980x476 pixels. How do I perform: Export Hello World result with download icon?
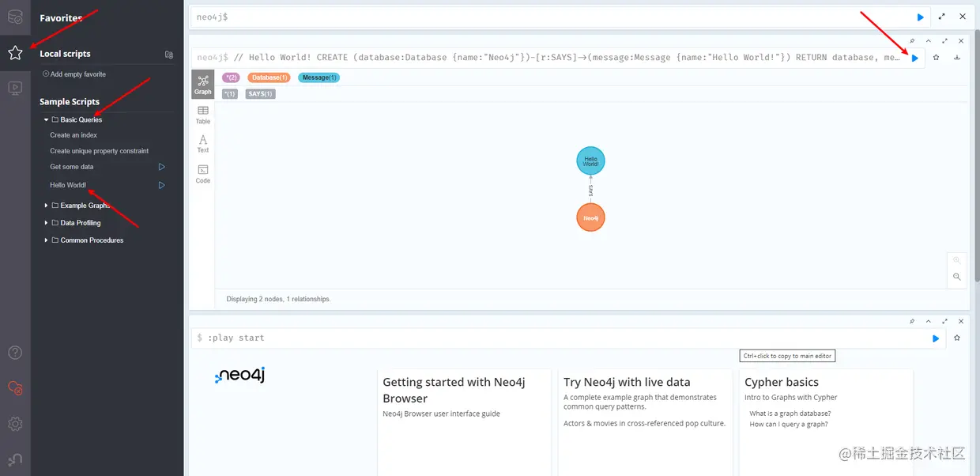(957, 58)
